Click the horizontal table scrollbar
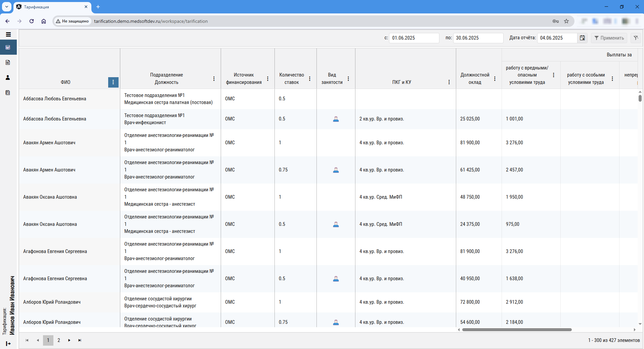Screen dimensions: 644x349 517,330
